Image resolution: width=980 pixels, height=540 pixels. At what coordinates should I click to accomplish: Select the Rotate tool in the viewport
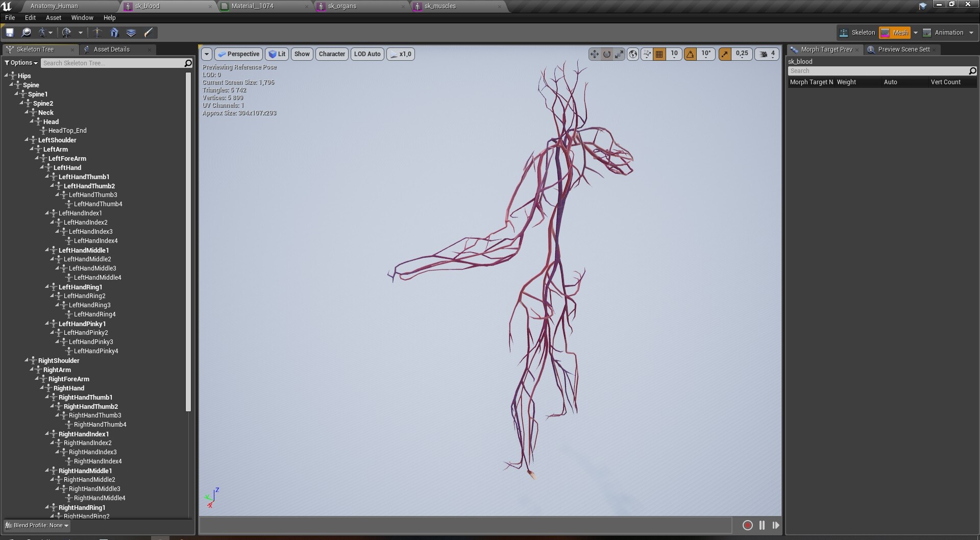[x=607, y=54]
